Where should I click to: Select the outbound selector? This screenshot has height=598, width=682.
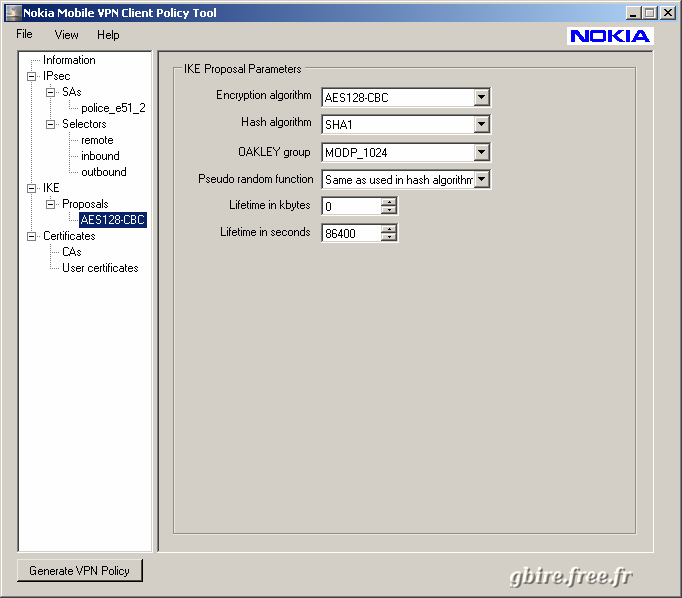click(104, 172)
